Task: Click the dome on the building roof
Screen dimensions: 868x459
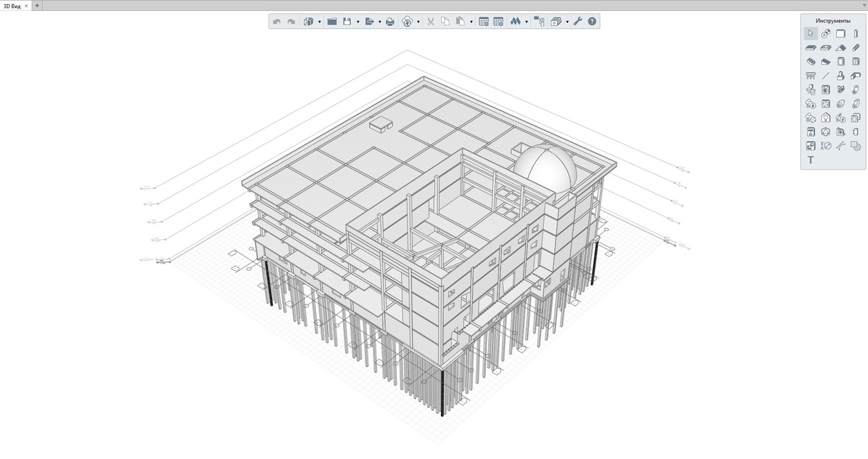Action: point(545,166)
